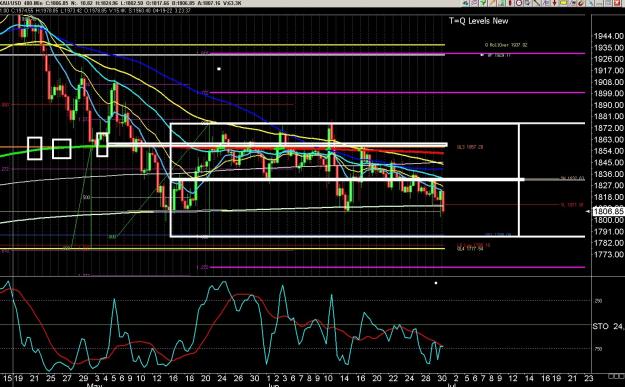Click the 'T=Q Levels New' chart label
This screenshot has width=625, height=387.
point(479,21)
